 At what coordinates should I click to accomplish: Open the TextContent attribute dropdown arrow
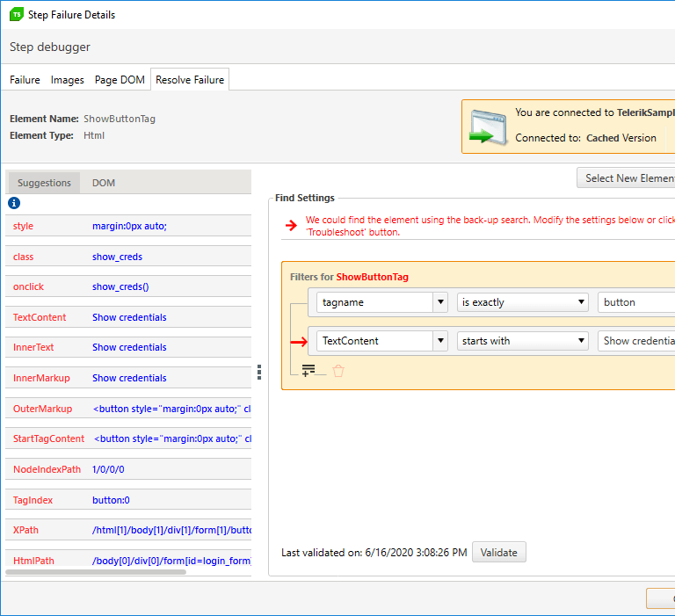pos(440,341)
